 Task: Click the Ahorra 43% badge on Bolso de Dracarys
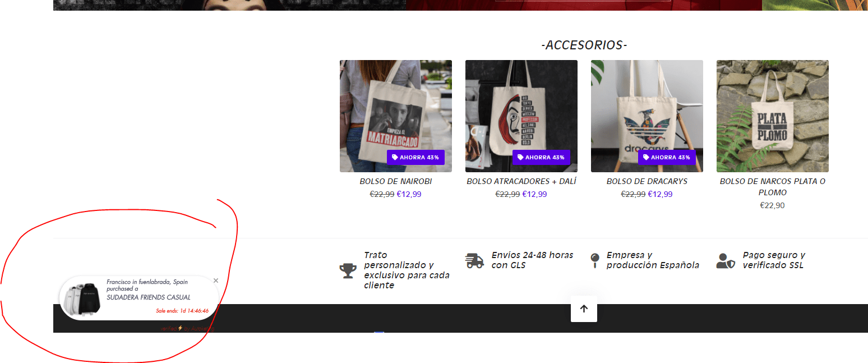[667, 157]
